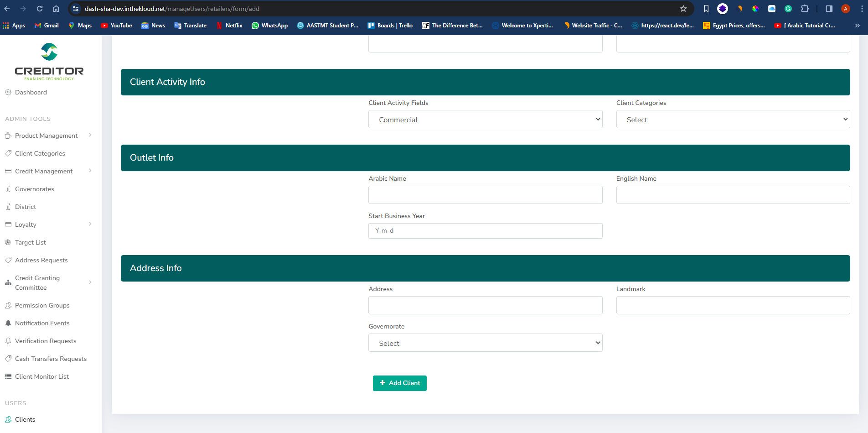Click the Target List bullseye icon

pyautogui.click(x=8, y=242)
